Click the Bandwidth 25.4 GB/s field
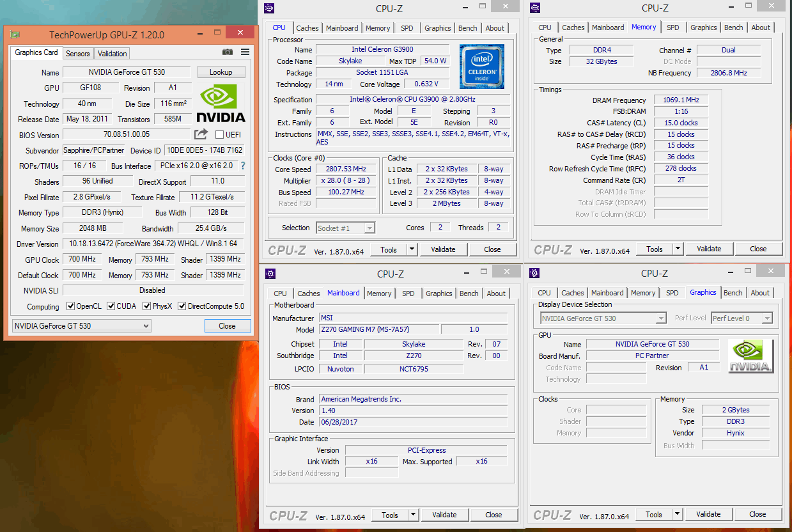The height and width of the screenshot is (532, 792). coord(210,228)
